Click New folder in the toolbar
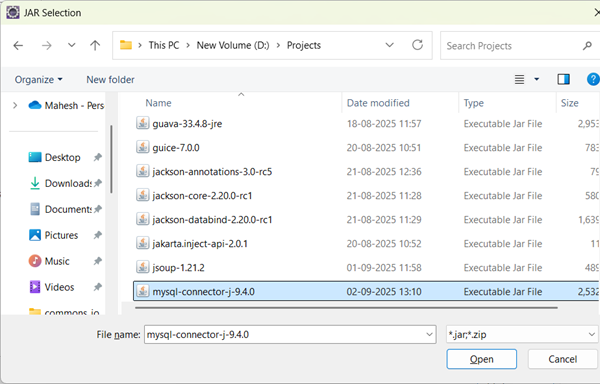 point(111,80)
